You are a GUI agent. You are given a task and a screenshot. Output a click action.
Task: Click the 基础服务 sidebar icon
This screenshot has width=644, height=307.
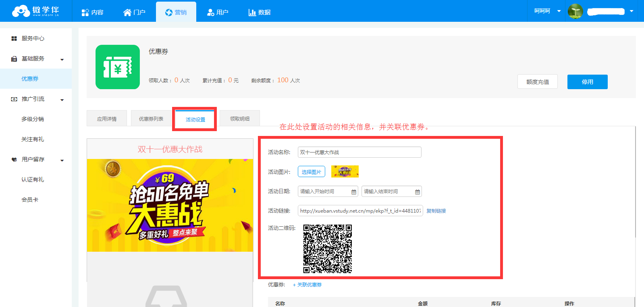pyautogui.click(x=14, y=58)
